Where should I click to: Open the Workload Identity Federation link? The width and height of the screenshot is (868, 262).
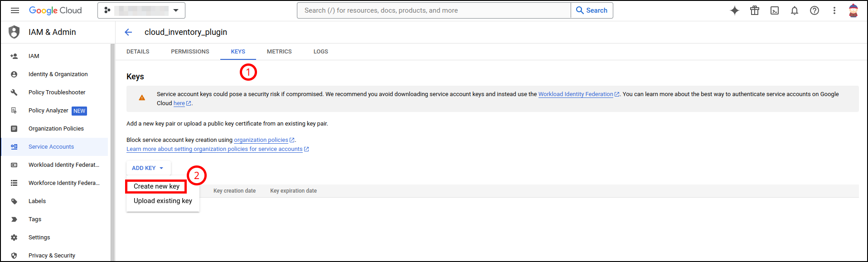575,94
